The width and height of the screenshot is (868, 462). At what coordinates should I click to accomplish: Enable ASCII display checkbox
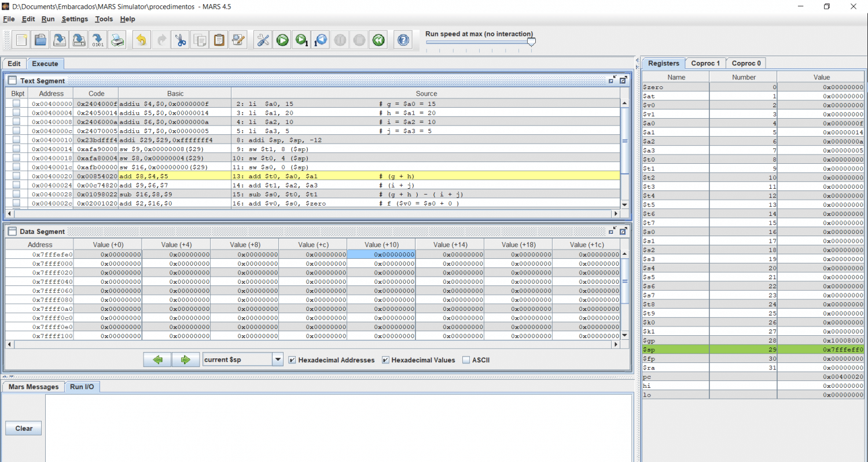466,360
